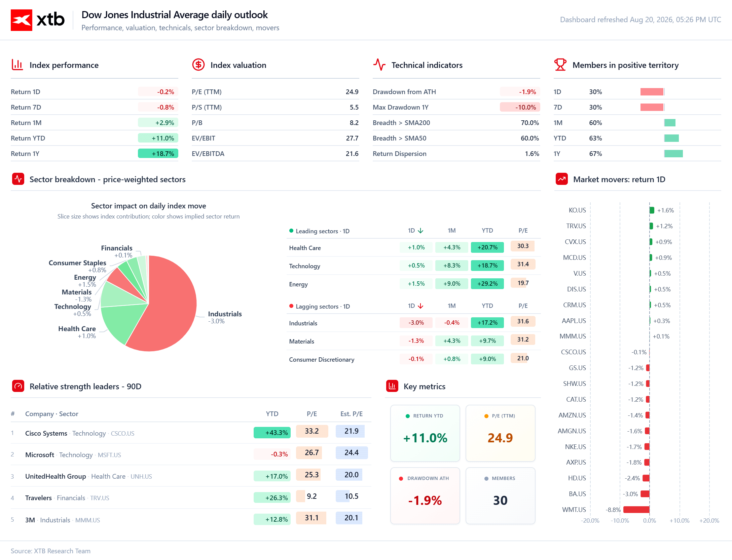Image resolution: width=732 pixels, height=560 pixels.
Task: Click the WMT.US red bar in market movers
Action: (636, 510)
